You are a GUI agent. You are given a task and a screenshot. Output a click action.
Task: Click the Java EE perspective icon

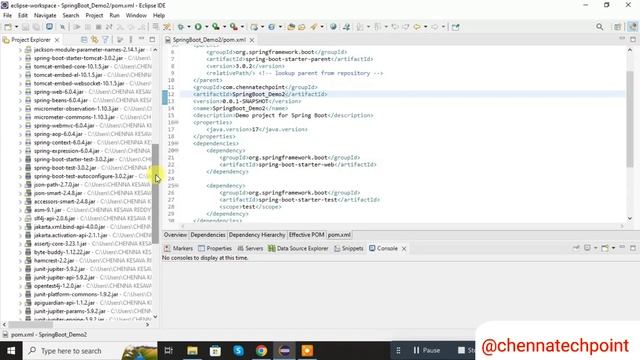[632, 27]
